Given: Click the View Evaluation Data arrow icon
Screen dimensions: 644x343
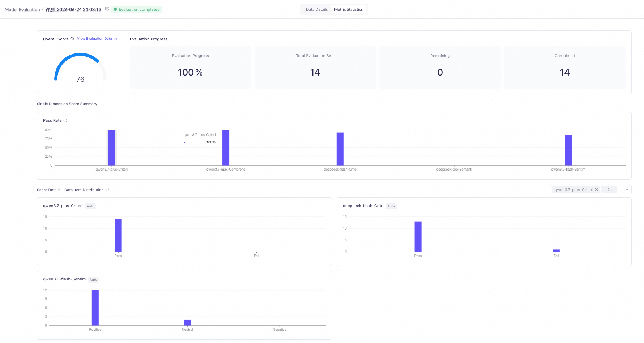Looking at the screenshot, I should point(115,39).
